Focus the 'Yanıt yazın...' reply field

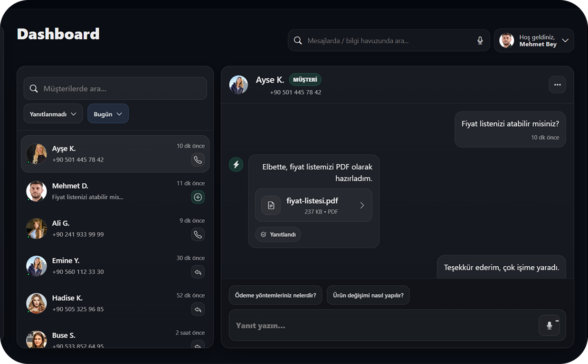[380, 326]
